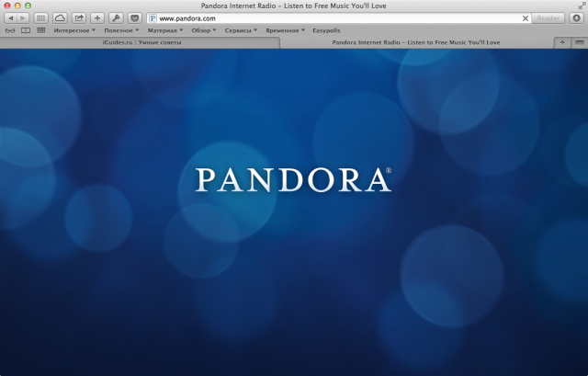Image resolution: width=588 pixels, height=376 pixels.
Task: Open Reading List glasses icon
Action: click(10, 30)
